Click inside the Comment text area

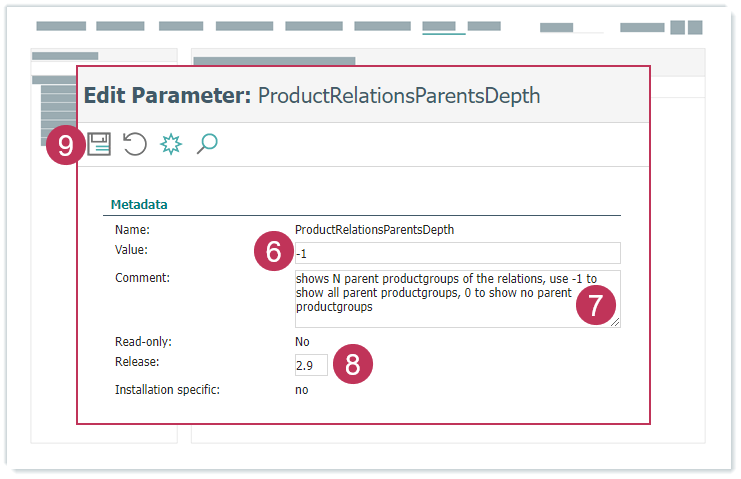[x=440, y=297]
